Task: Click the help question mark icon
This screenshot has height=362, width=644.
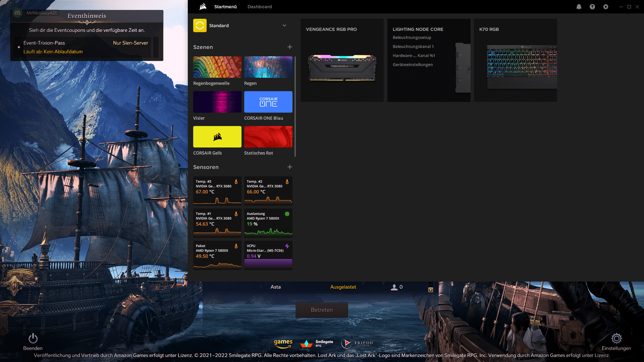Action: click(592, 7)
